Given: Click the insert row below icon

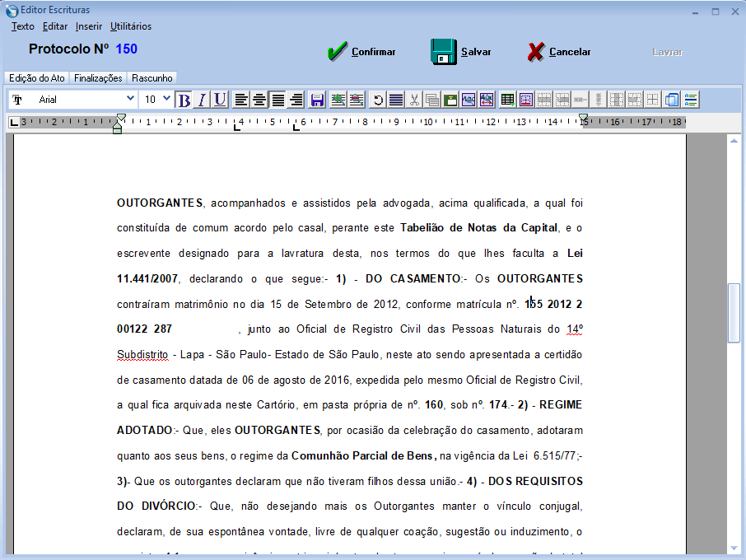Looking at the screenshot, I should click(x=562, y=100).
